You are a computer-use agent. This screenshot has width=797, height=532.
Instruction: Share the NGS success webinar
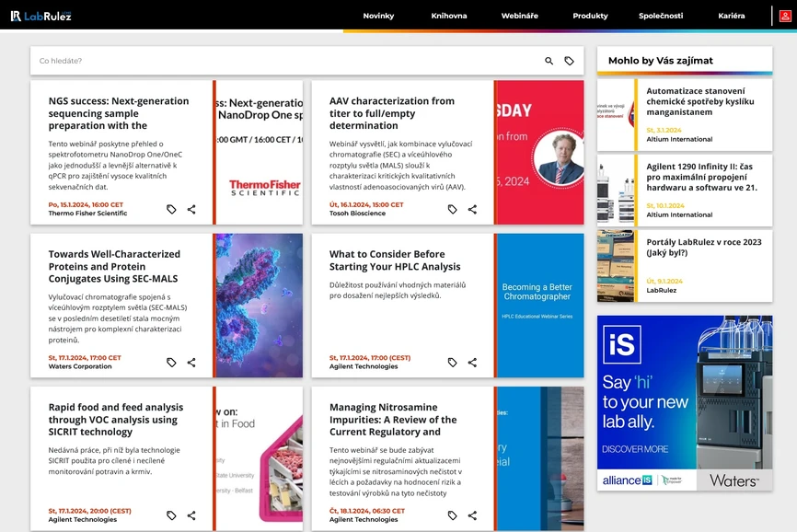point(191,209)
